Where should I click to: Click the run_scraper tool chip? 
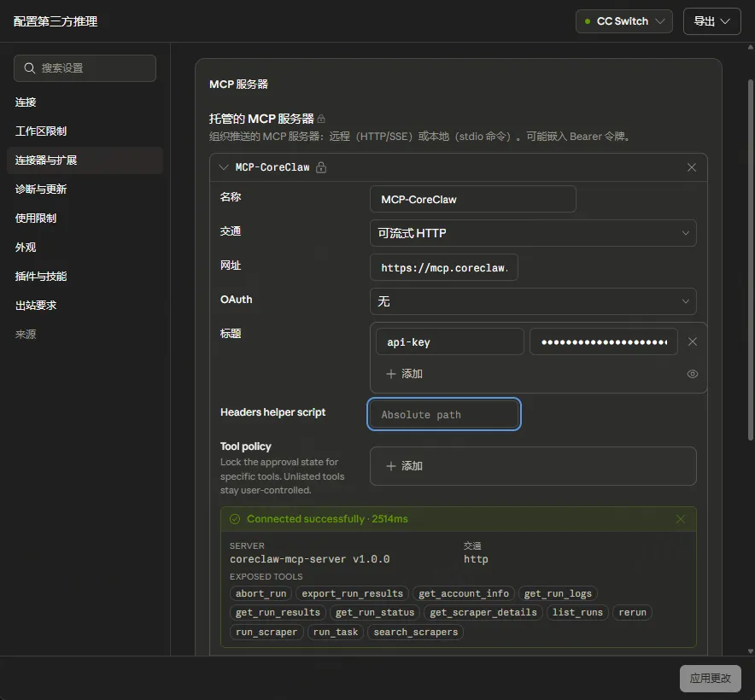click(266, 632)
